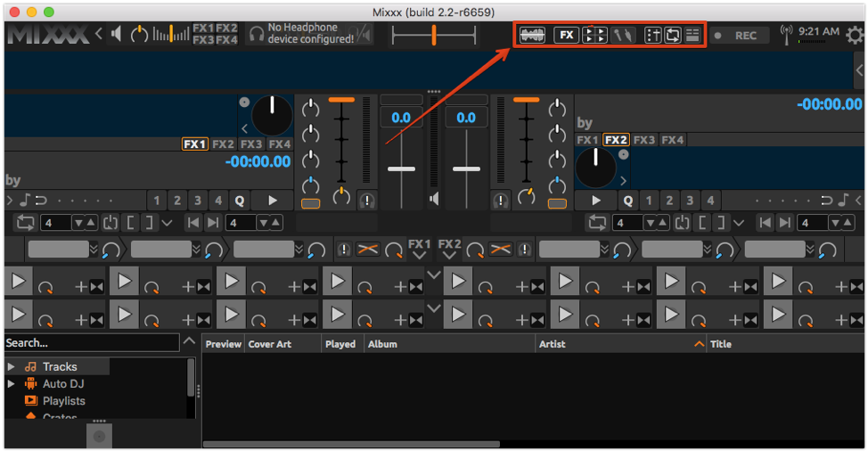Click the Preview column header
This screenshot has height=451, width=868.
click(x=223, y=344)
